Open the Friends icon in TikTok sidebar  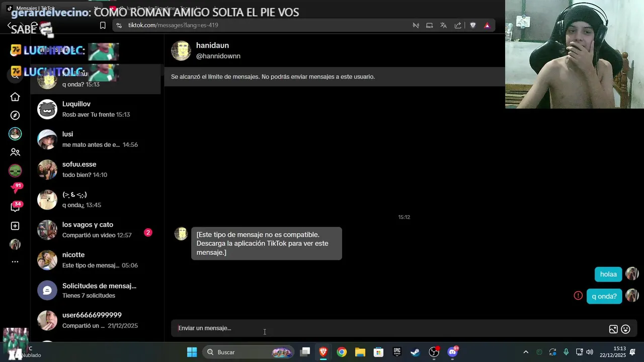click(15, 152)
